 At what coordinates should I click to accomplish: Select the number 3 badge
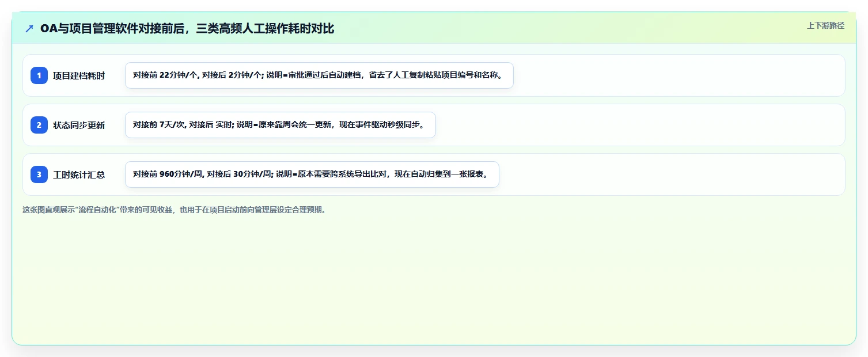pyautogui.click(x=39, y=174)
